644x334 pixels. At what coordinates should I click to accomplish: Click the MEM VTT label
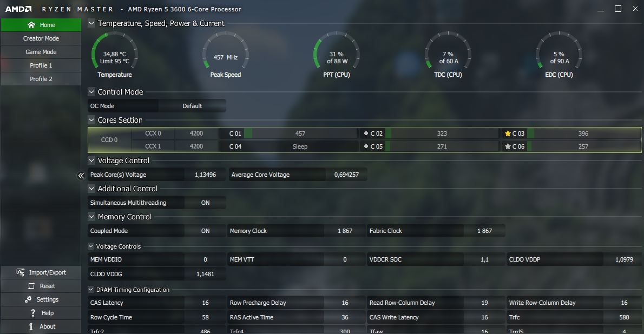[x=242, y=260]
